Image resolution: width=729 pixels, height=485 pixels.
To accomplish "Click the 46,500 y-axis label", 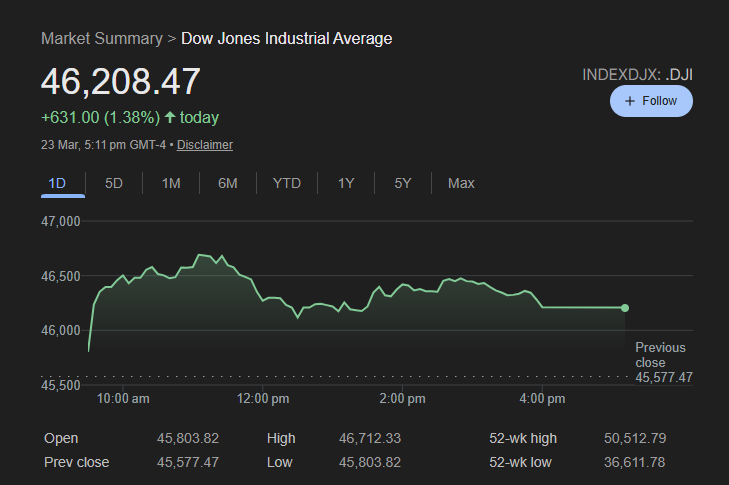I will coord(60,276).
